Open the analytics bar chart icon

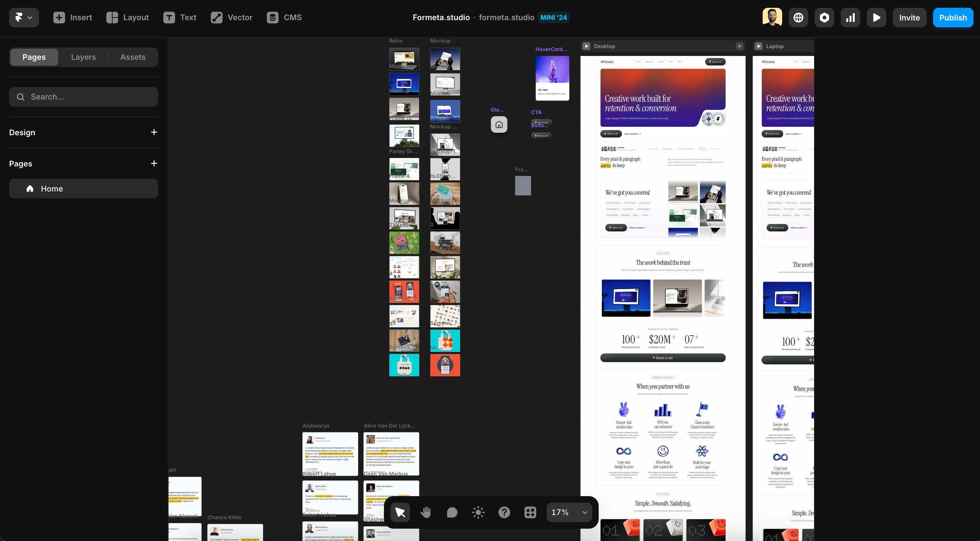click(x=850, y=18)
